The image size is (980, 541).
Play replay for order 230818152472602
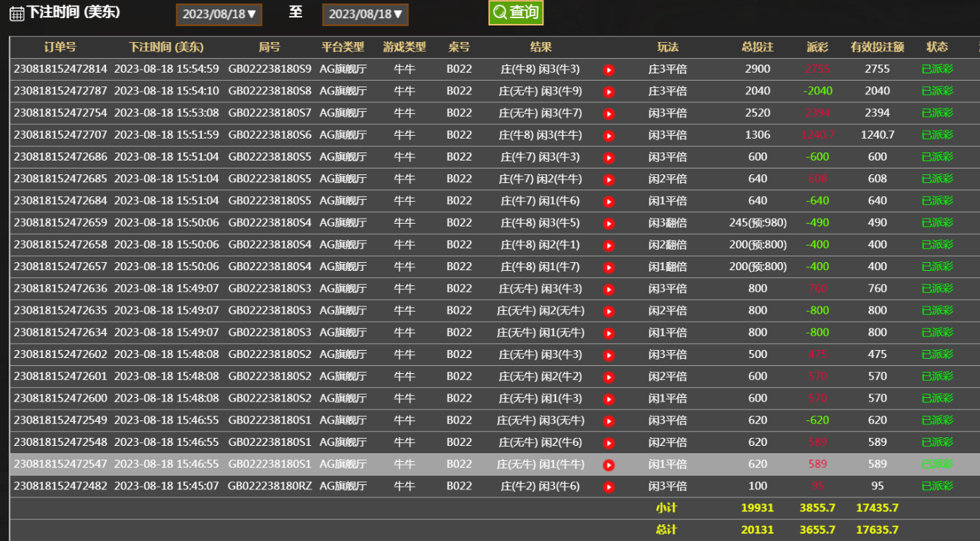[x=609, y=355]
